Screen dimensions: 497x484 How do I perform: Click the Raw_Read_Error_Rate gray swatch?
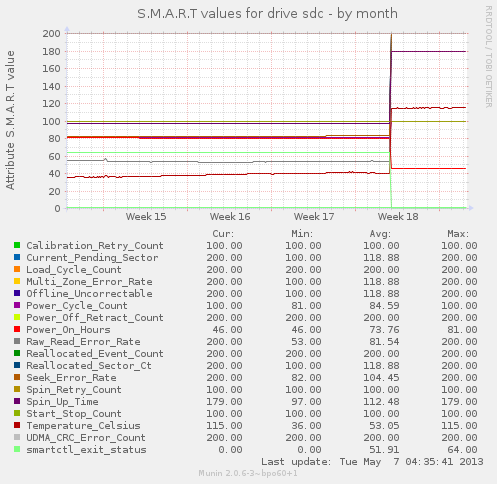[x=17, y=341]
